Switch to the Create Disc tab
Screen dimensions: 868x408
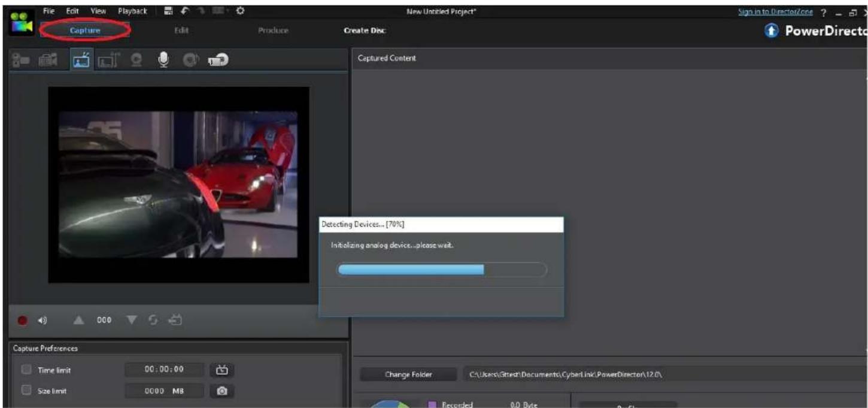[365, 31]
